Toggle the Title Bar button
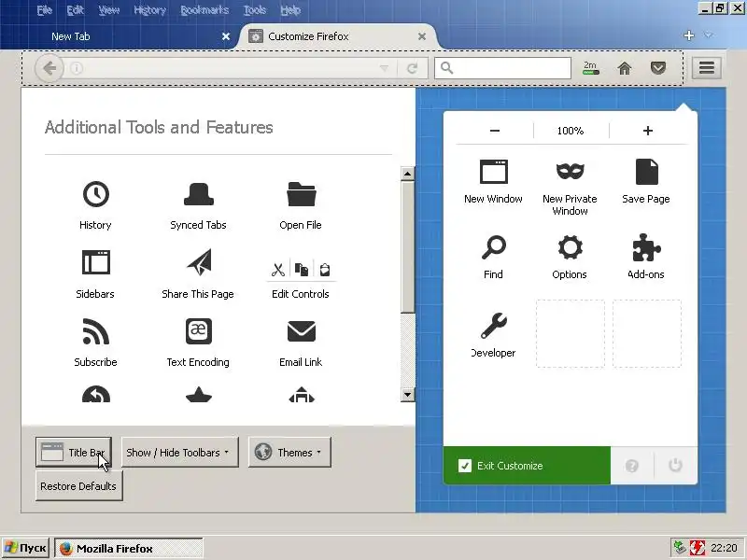 (74, 452)
